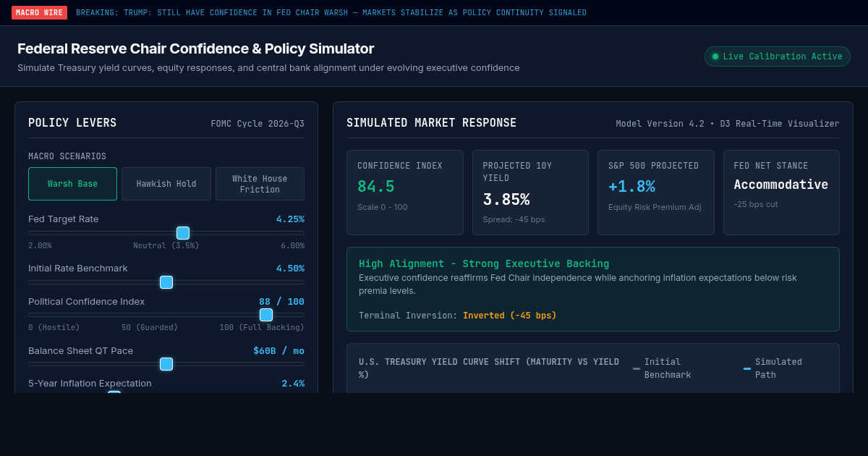Click the -25 bps cut text
868x456 pixels.
(x=756, y=204)
